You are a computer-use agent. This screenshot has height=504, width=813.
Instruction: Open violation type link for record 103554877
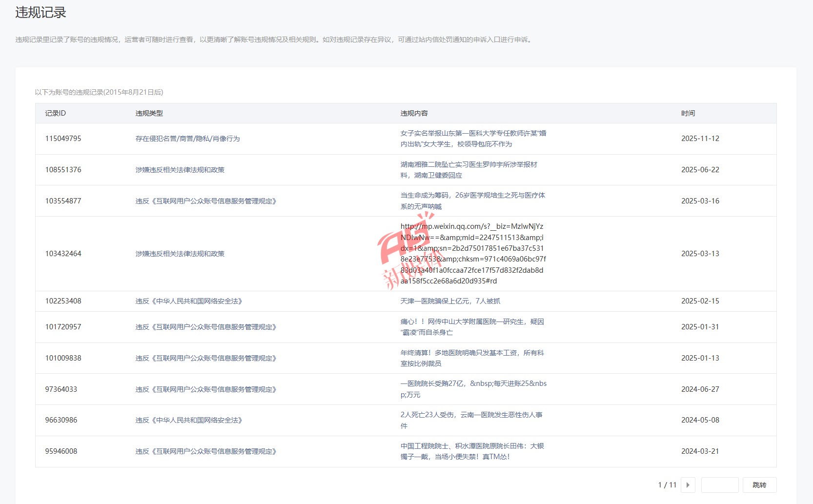pyautogui.click(x=205, y=201)
